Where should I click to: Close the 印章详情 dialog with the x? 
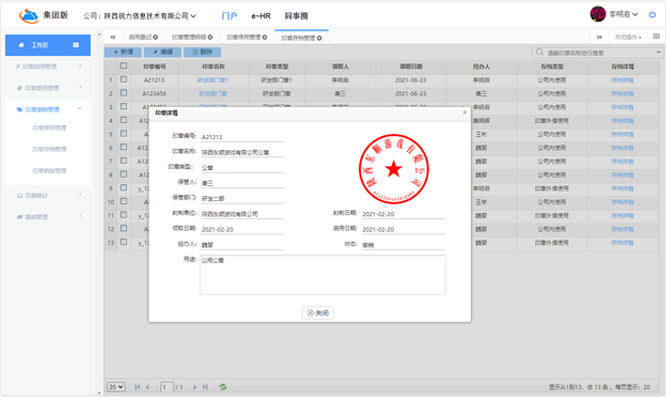click(x=464, y=113)
